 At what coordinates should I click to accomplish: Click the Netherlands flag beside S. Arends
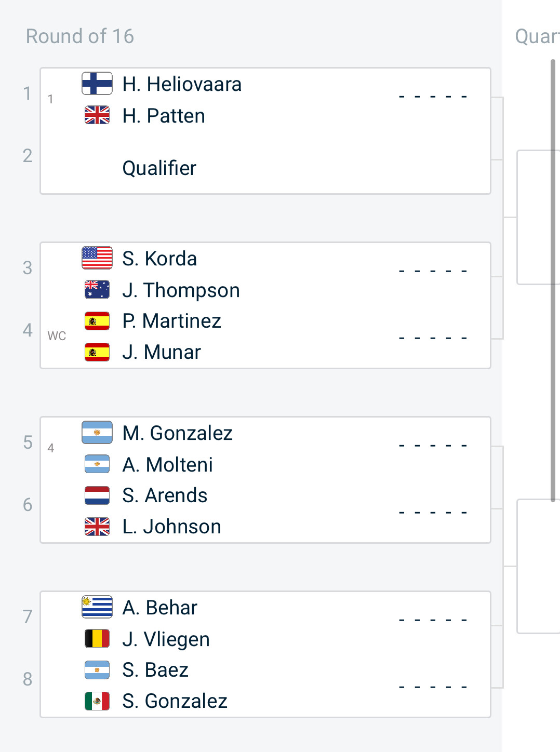coord(97,495)
